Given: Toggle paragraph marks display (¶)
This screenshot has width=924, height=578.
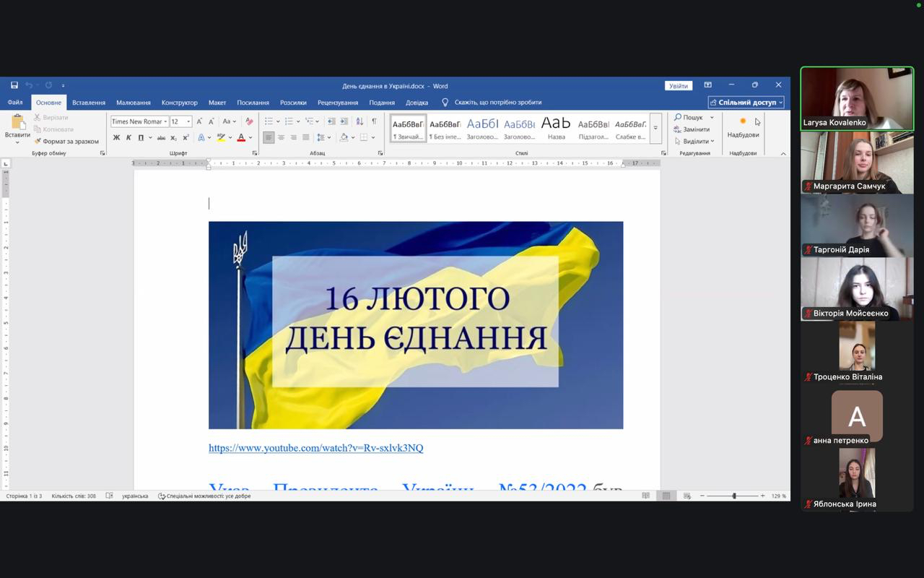Looking at the screenshot, I should [374, 121].
